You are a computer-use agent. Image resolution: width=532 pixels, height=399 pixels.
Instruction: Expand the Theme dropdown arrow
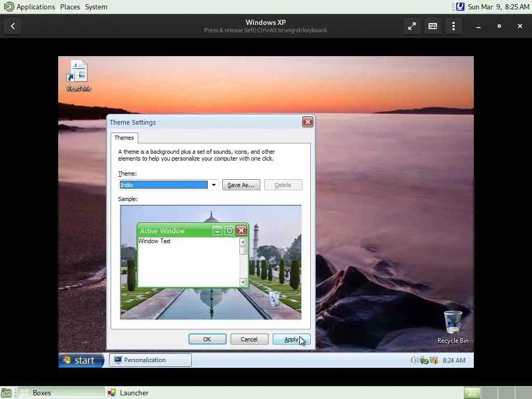tap(214, 185)
